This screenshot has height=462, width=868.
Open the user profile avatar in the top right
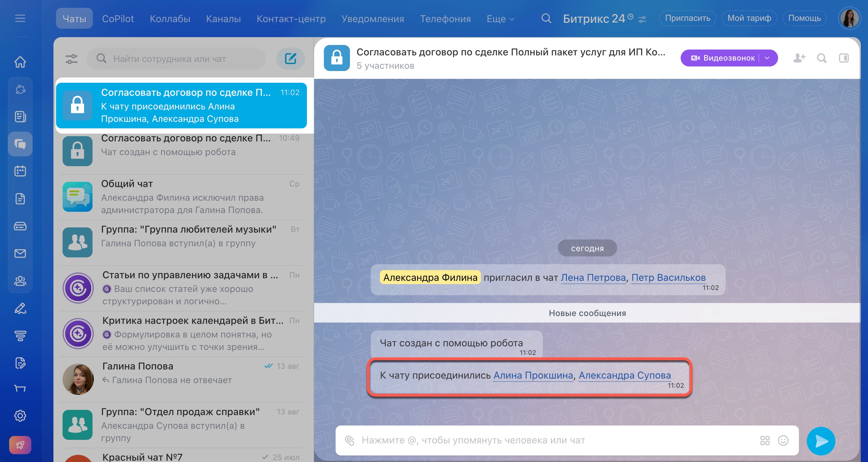pyautogui.click(x=849, y=18)
